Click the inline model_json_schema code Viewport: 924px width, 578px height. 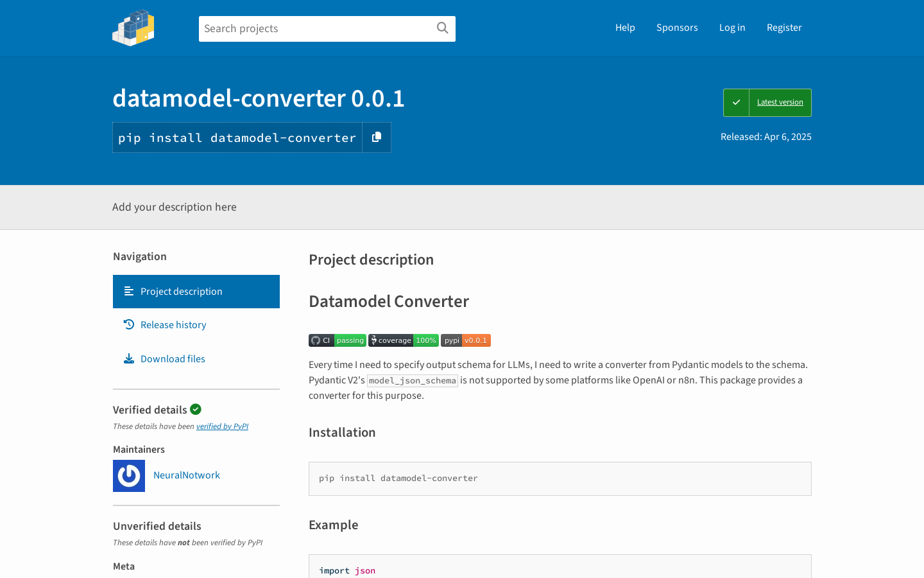(x=413, y=380)
